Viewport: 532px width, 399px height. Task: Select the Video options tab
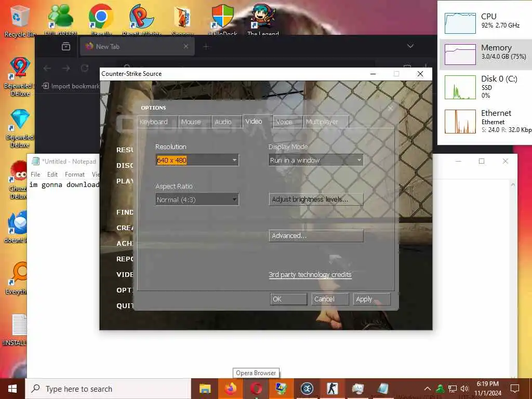click(257, 121)
